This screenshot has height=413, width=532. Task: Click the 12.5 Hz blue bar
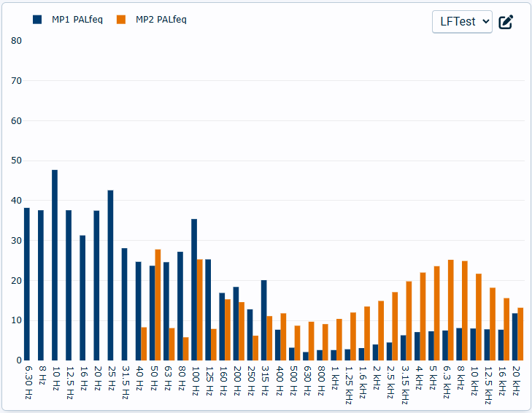click(x=69, y=285)
